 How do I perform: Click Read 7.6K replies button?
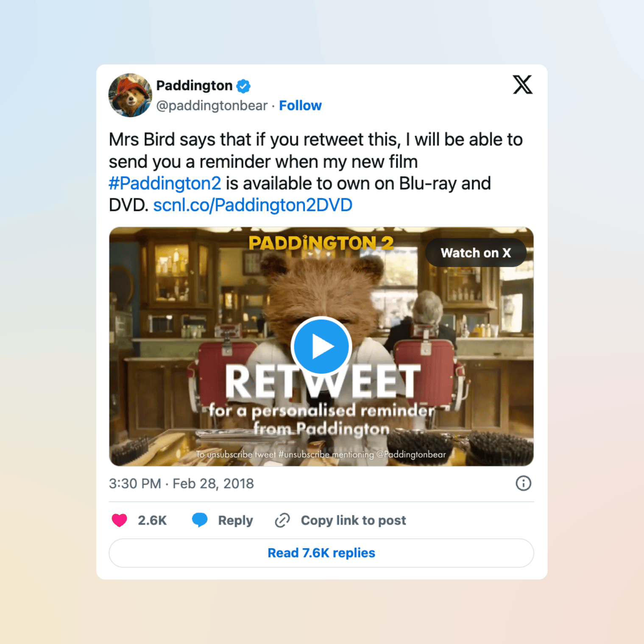click(x=321, y=553)
